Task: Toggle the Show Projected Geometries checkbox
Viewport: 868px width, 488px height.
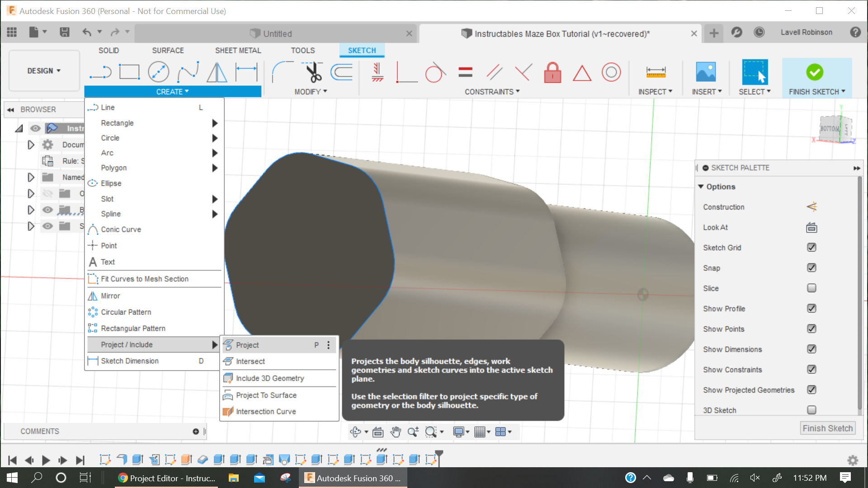Action: click(x=811, y=389)
